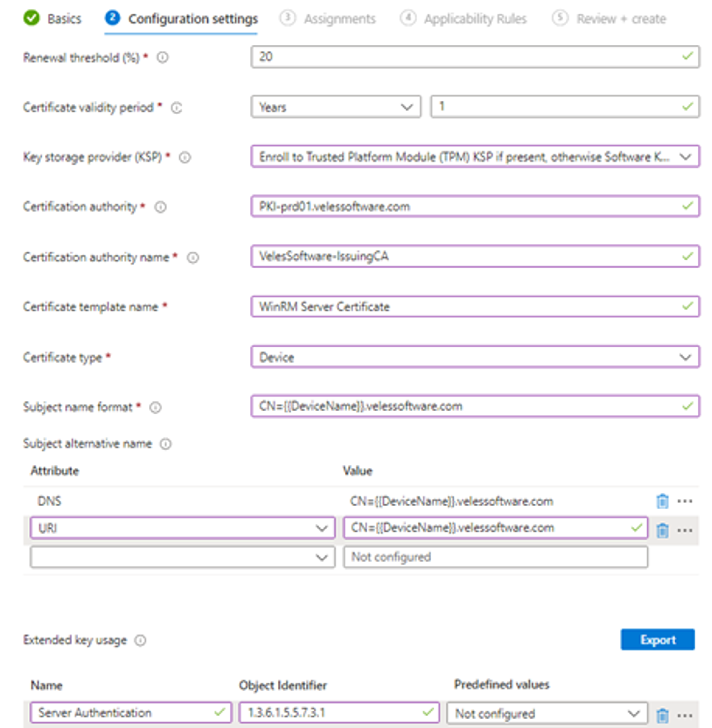712x728 pixels.
Task: Delete the DNS subject alternative name row
Action: 662,501
